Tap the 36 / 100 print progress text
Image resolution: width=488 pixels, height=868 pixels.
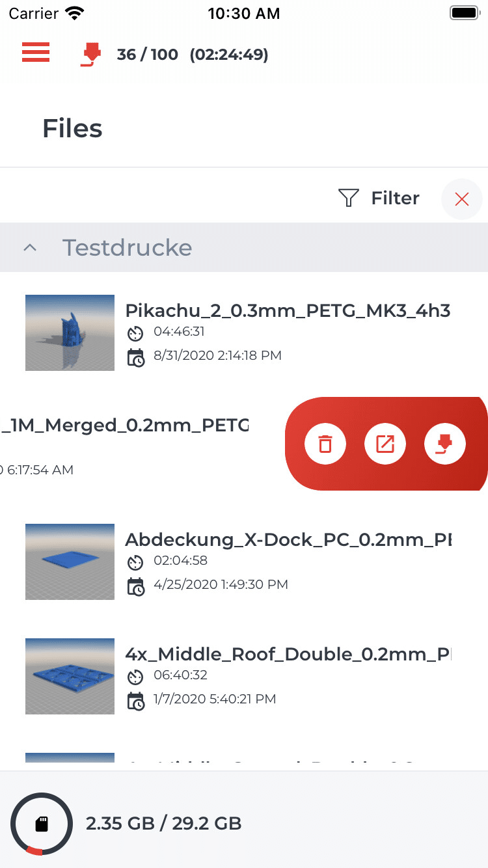147,55
